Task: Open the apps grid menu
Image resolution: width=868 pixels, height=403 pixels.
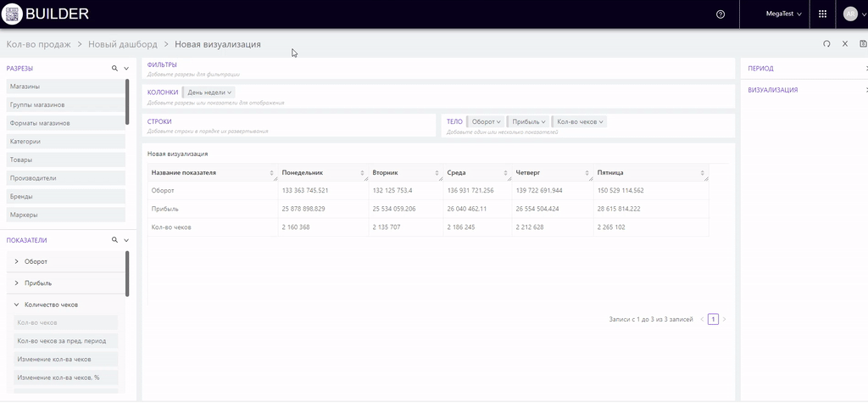Action: pyautogui.click(x=822, y=14)
